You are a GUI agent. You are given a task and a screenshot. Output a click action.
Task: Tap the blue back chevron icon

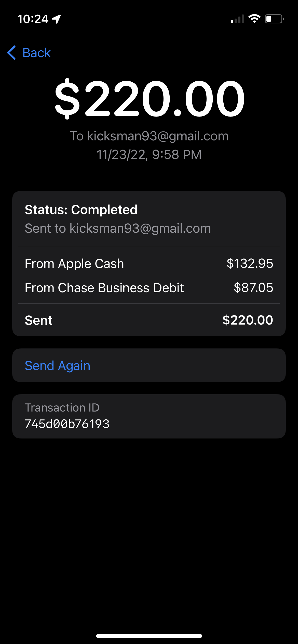click(11, 53)
